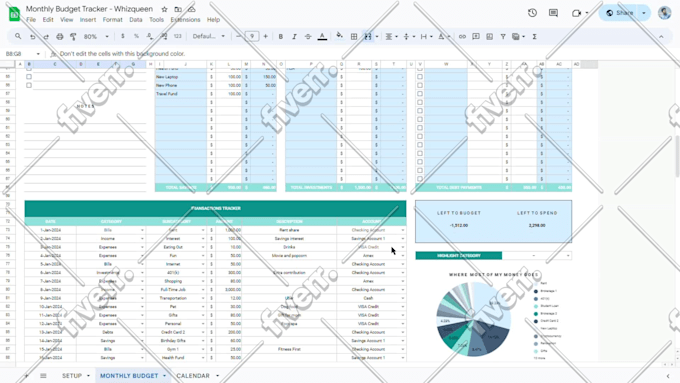Check cloud save status icon
This screenshot has width=680, height=383.
192,9
